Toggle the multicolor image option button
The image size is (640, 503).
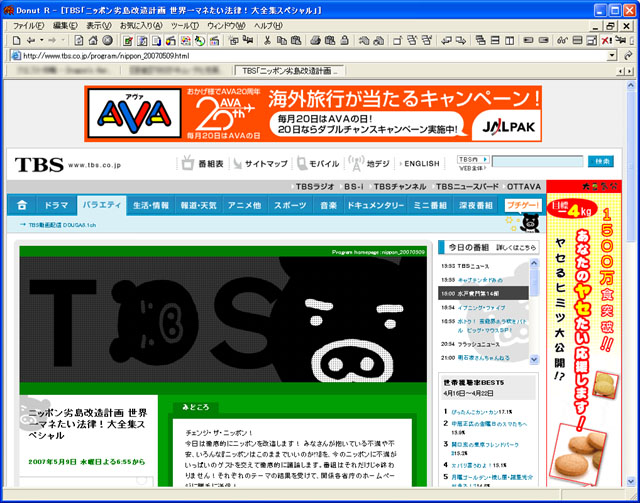pos(185,40)
